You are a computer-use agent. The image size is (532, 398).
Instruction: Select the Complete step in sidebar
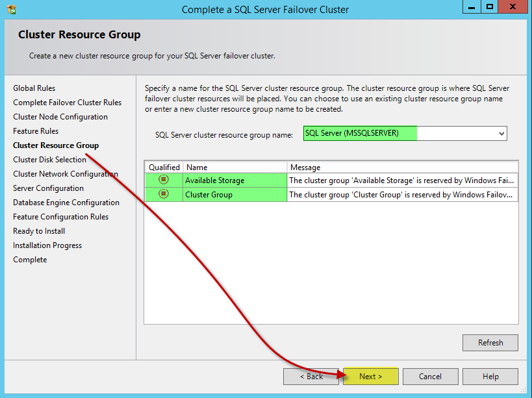click(30, 260)
